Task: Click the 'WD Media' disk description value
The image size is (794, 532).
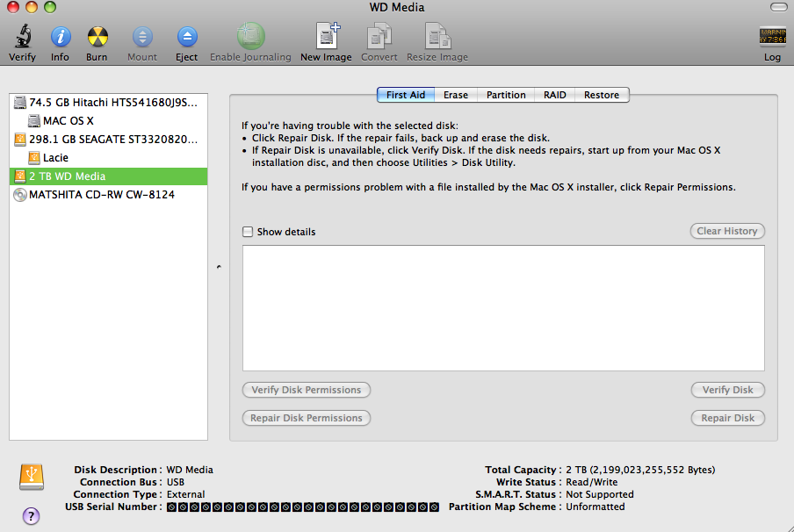Action: pos(190,470)
